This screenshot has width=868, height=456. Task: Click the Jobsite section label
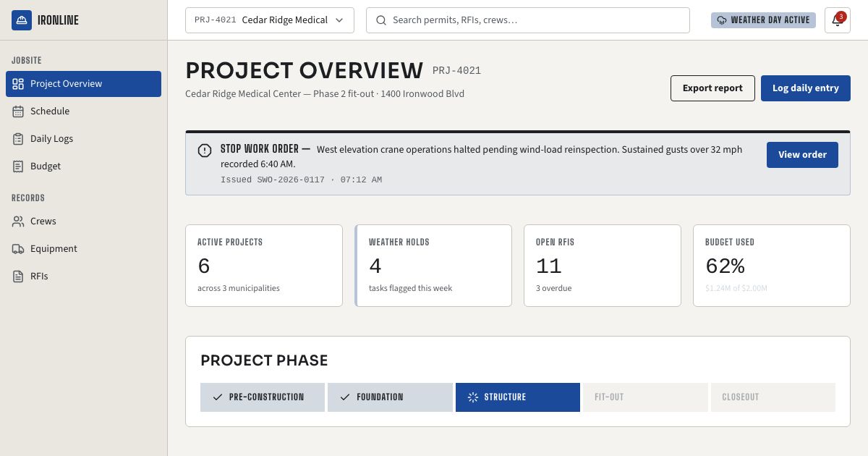tap(27, 61)
